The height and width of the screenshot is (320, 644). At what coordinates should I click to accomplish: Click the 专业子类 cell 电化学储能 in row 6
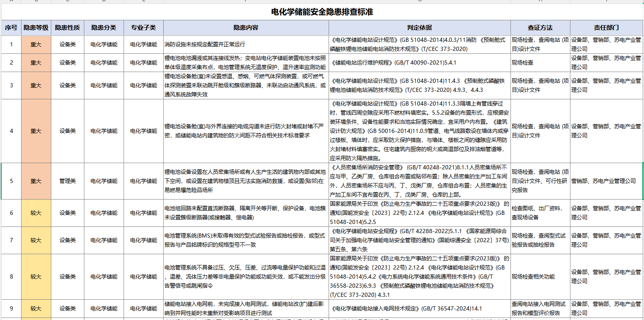click(x=143, y=213)
